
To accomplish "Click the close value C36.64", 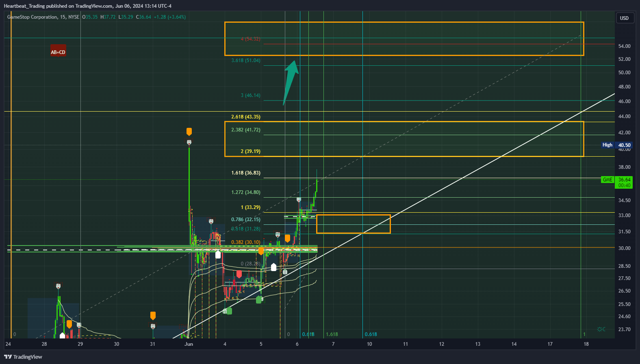I will [x=143, y=17].
